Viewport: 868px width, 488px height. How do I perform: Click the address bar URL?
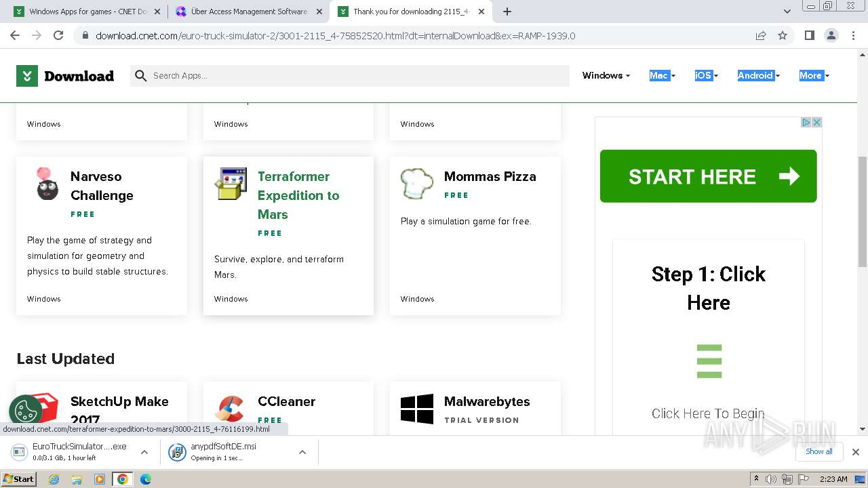(335, 36)
